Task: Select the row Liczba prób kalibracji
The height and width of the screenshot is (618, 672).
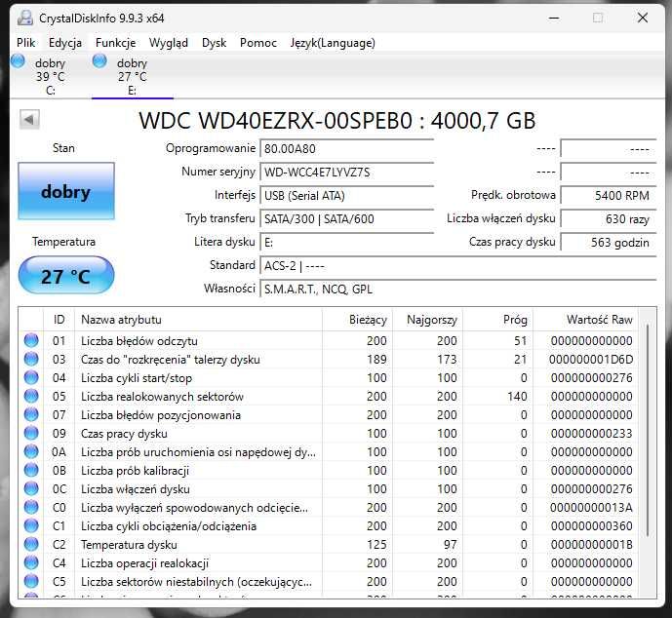Action: [x=329, y=470]
